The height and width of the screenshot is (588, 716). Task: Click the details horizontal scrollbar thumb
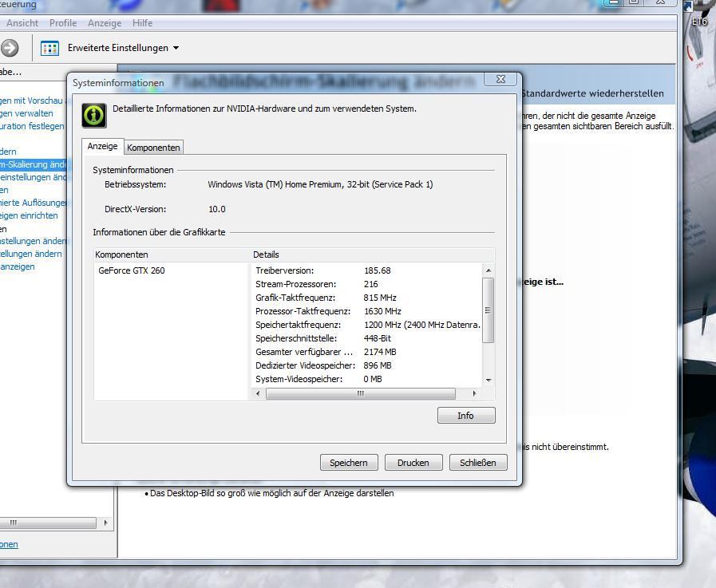pos(360,393)
